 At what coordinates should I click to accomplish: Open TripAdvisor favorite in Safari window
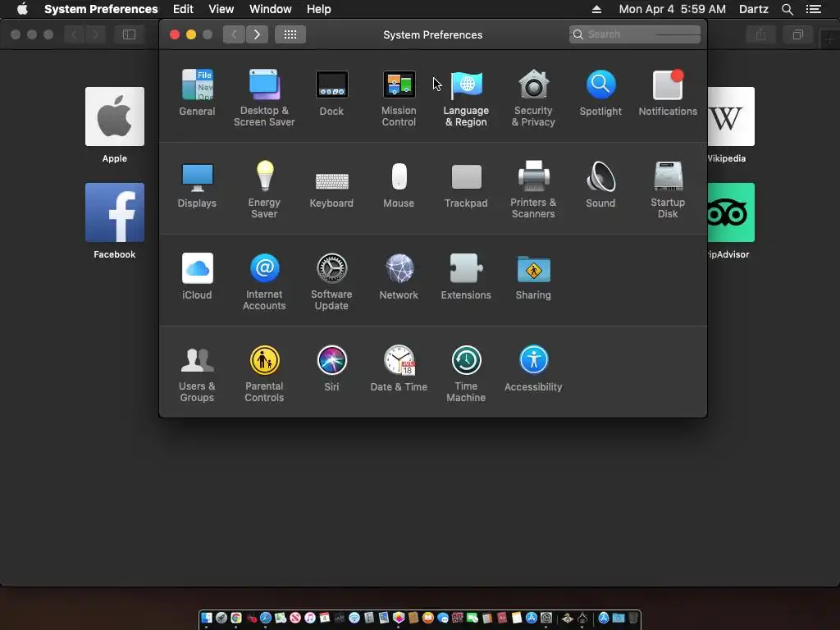731,221
